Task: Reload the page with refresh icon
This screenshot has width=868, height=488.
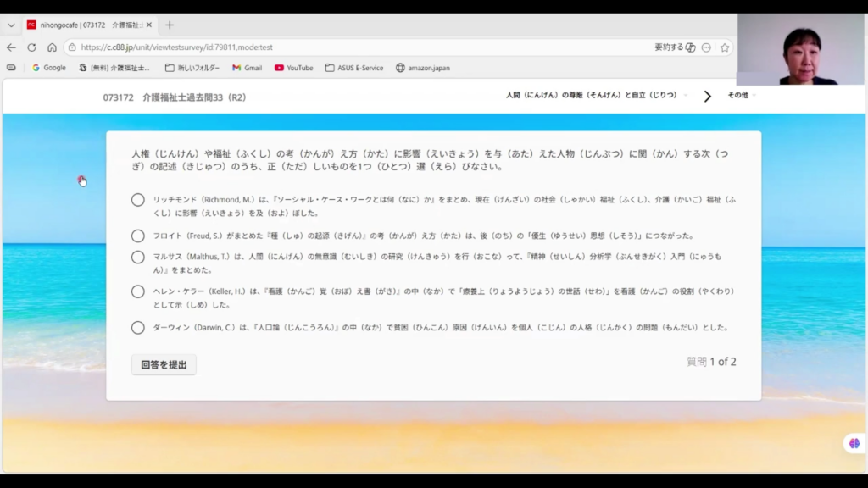Action: click(31, 47)
